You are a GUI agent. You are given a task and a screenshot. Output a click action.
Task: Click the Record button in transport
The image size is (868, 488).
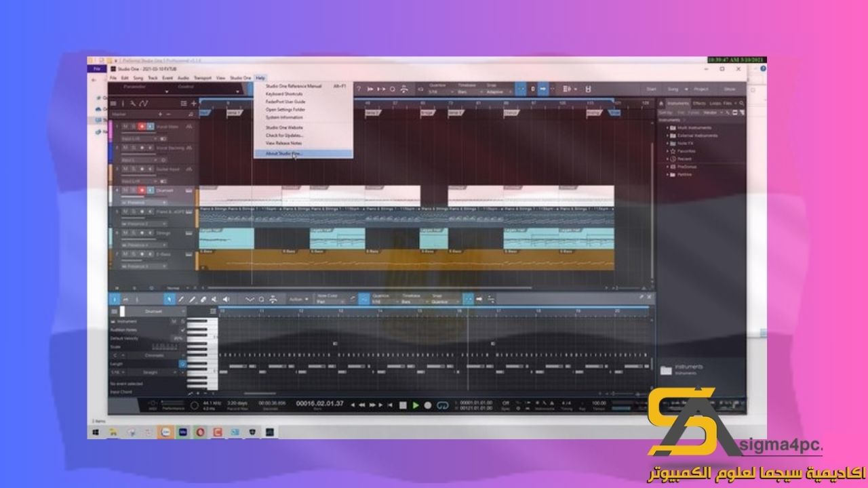428,405
